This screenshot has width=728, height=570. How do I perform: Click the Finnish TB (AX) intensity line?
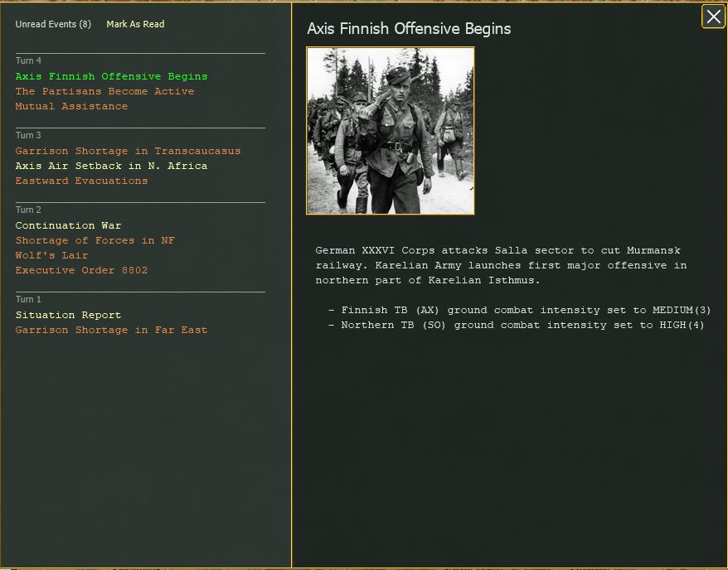[519, 310]
